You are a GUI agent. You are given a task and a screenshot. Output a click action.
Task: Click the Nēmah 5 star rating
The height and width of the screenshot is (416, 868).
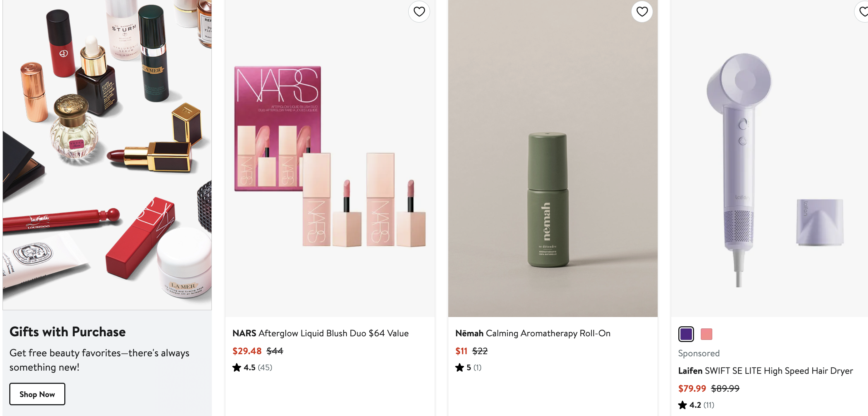[x=468, y=367]
